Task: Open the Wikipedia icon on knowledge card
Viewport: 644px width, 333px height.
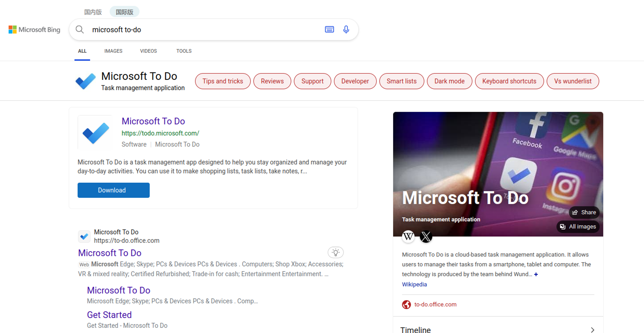Action: 408,237
